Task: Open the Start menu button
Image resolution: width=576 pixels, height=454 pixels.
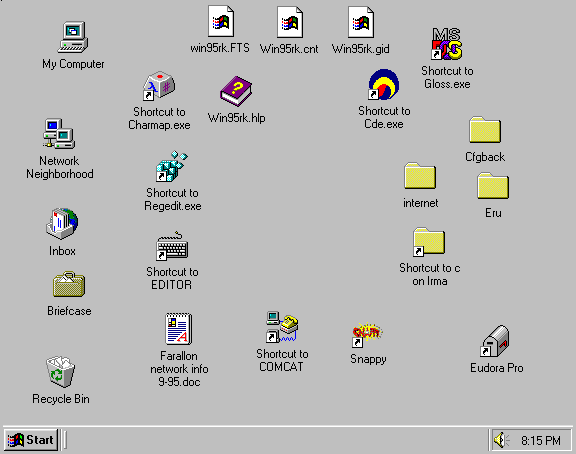Action: [x=31, y=440]
